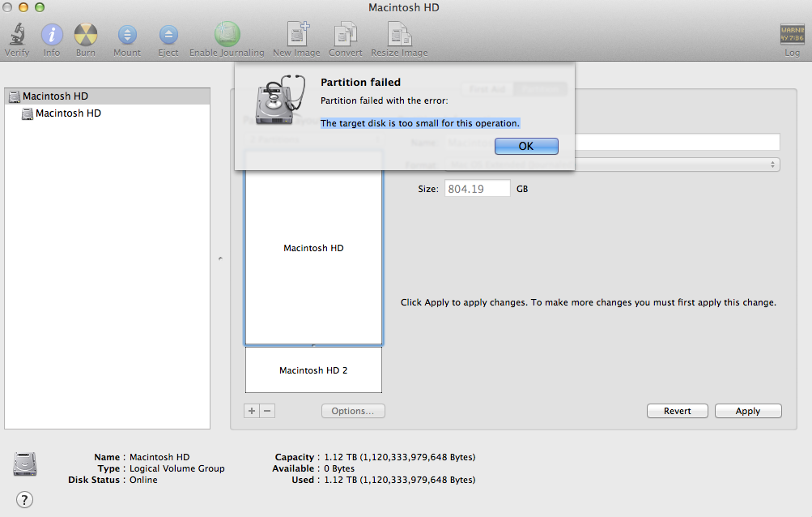Click the Eject toolbar icon
Viewport: 812px width, 517px height.
coord(168,35)
